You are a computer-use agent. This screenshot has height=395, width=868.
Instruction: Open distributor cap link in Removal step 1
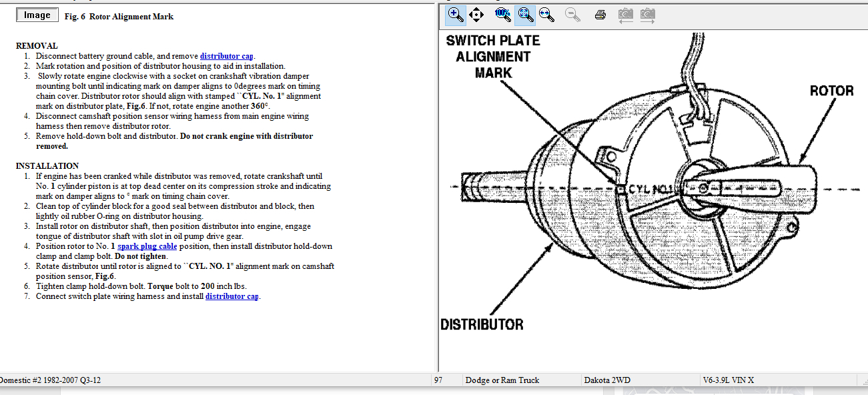point(227,56)
